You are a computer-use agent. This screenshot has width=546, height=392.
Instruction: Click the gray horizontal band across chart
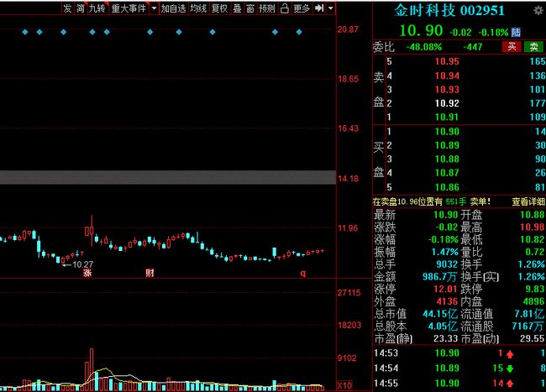168,177
